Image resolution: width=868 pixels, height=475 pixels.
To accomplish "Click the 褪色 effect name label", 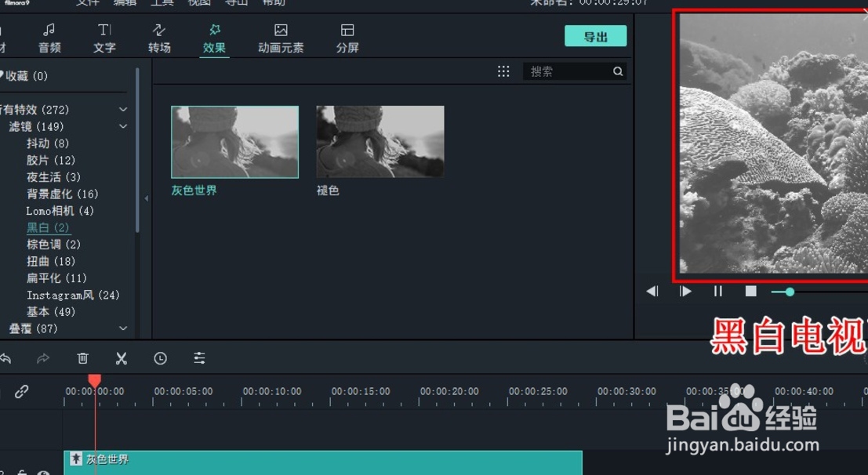I will tap(328, 190).
